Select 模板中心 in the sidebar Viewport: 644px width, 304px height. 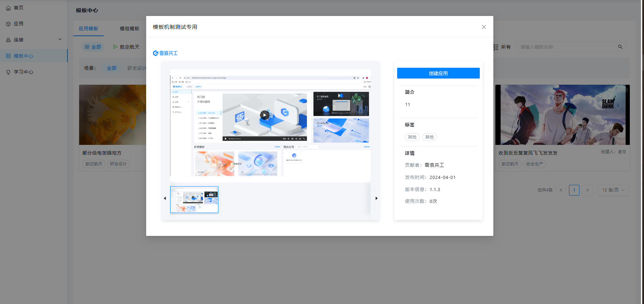pos(23,56)
